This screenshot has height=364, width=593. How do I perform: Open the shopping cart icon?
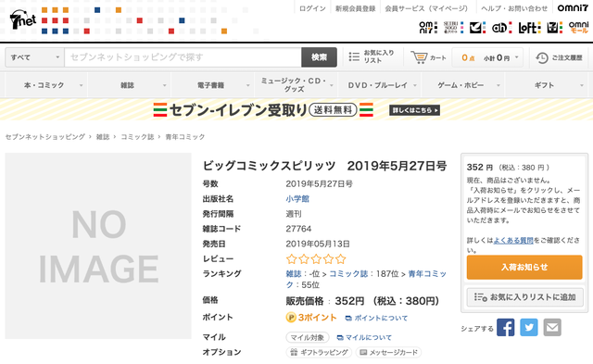[419, 57]
